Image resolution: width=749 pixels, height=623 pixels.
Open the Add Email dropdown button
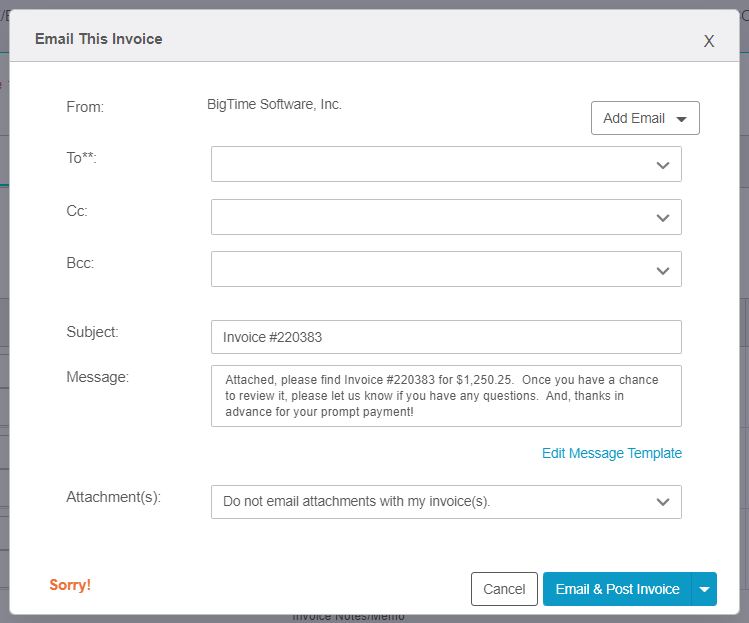[645, 118]
